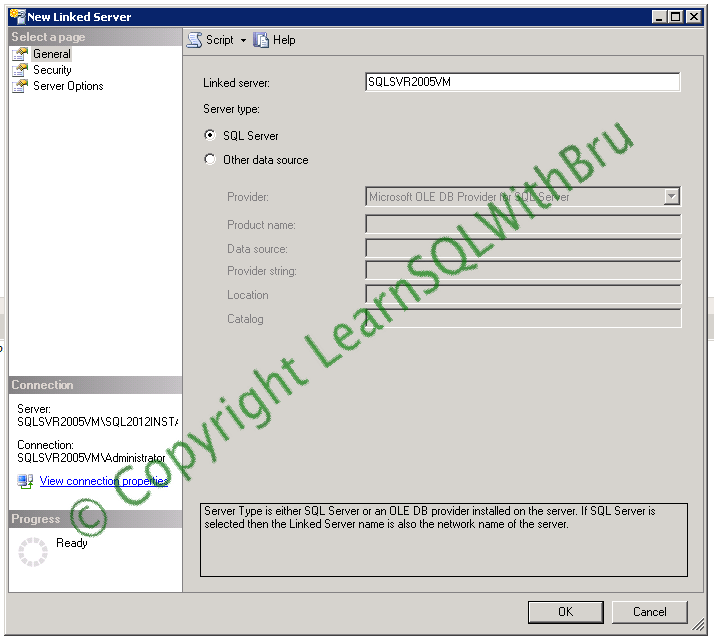Click the Provider string field

click(x=523, y=270)
